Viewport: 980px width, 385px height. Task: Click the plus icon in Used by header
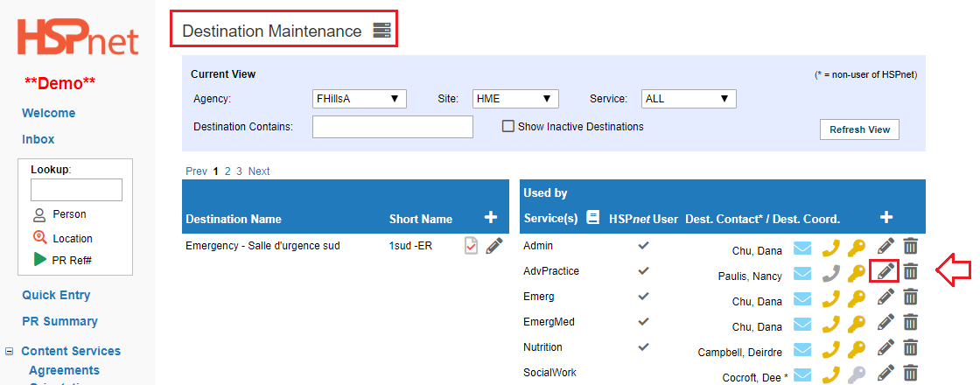click(885, 218)
